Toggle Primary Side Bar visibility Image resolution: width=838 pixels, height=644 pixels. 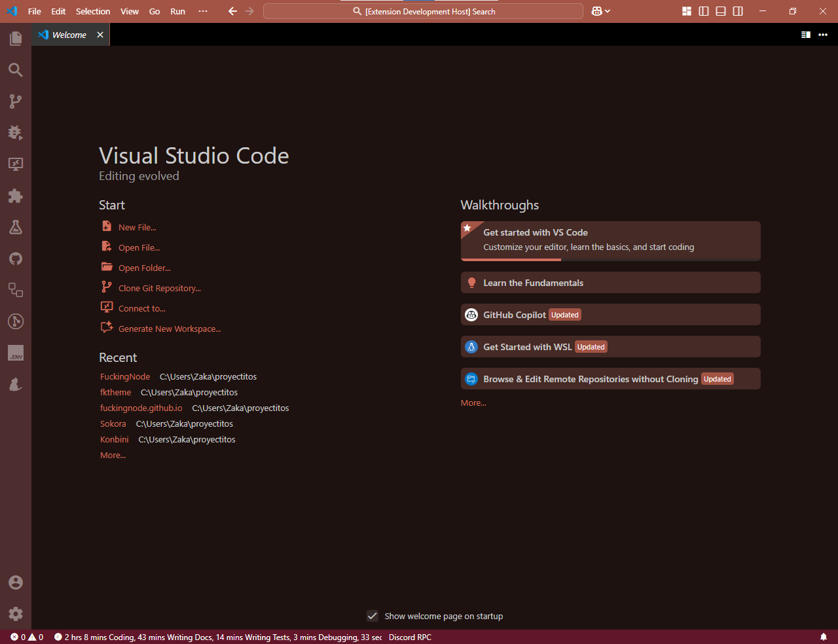pos(704,11)
